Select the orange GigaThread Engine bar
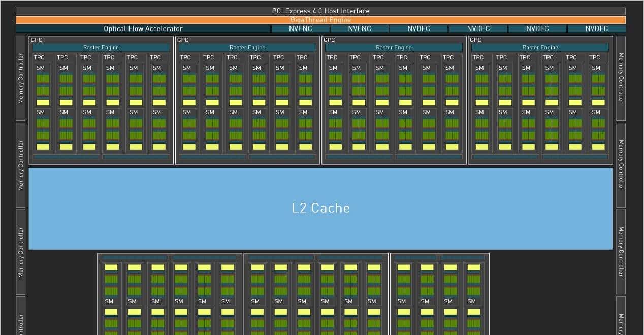This screenshot has height=335, width=644. 320,20
